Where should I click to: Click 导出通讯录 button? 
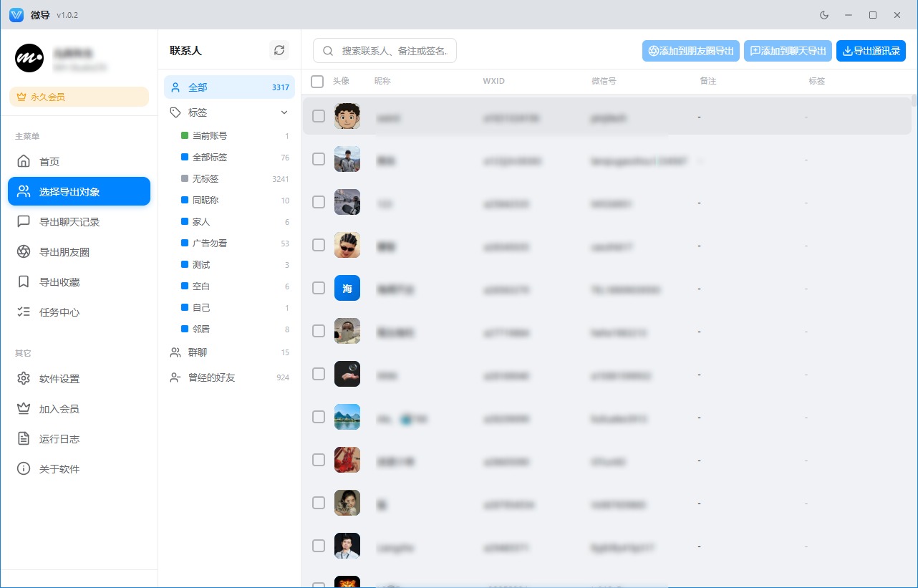(x=871, y=51)
